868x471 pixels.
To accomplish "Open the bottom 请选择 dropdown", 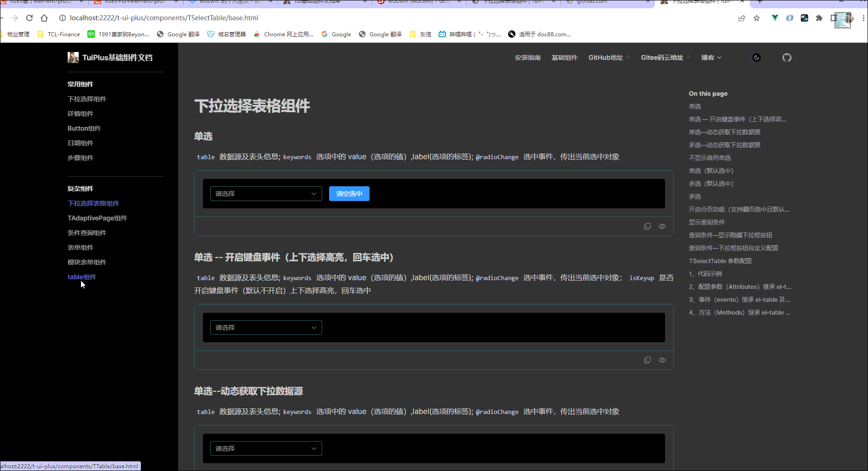I will click(x=266, y=448).
